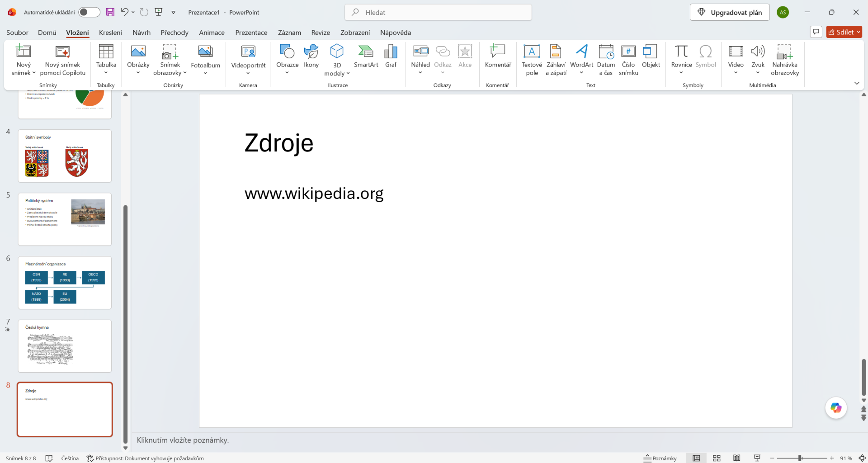This screenshot has height=463, width=868.
Task: Switch to reading view
Action: pos(737,458)
